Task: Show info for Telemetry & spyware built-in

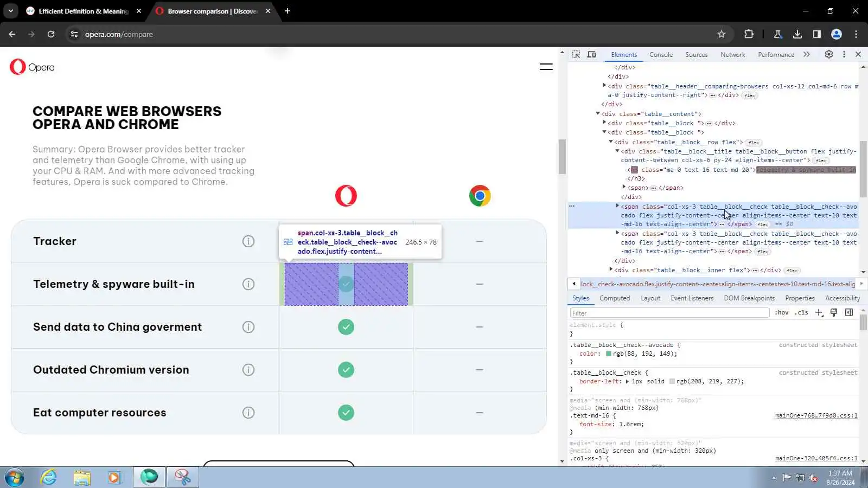Action: coord(248,284)
